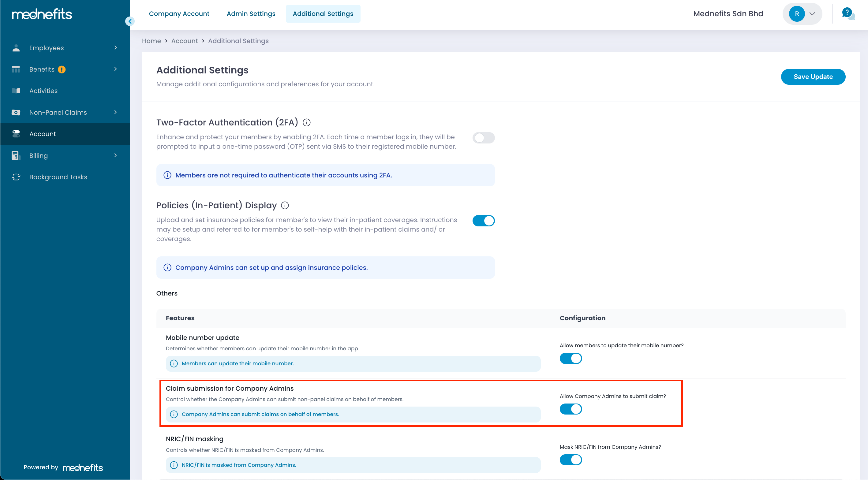The height and width of the screenshot is (480, 868).
Task: Disable the Policies In-Patient Display toggle
Action: click(483, 221)
